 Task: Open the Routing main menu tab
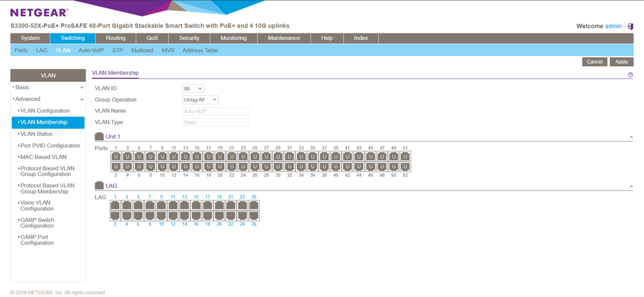[x=116, y=38]
